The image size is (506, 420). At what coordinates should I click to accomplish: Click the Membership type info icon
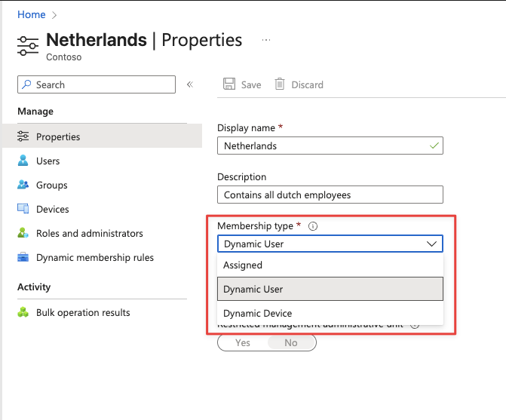(x=313, y=226)
